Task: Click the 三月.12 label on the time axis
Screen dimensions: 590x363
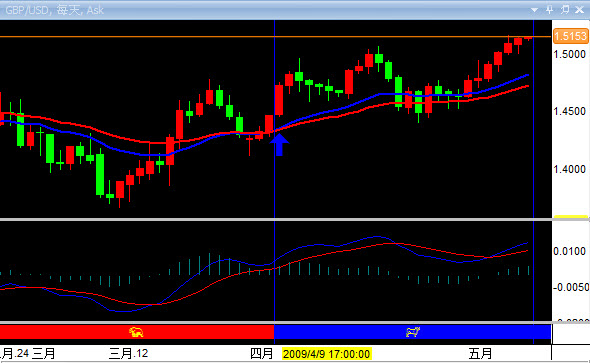Action: (129, 354)
